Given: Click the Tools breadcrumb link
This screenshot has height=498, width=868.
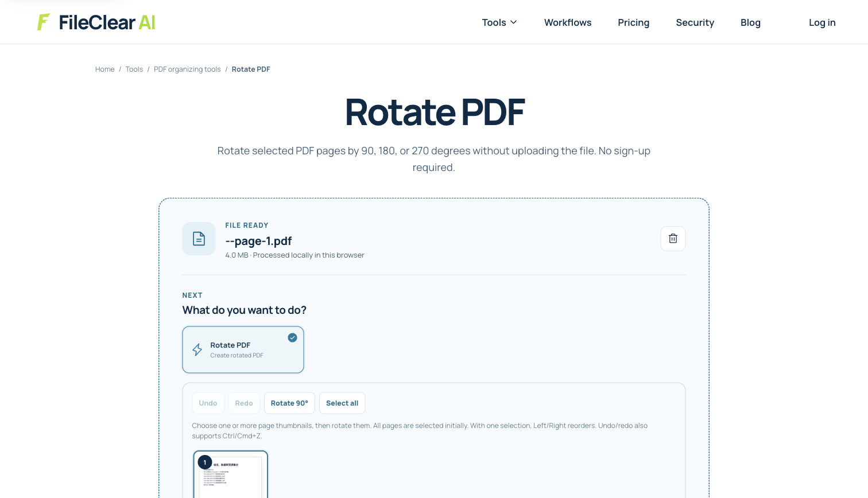Looking at the screenshot, I should point(134,69).
